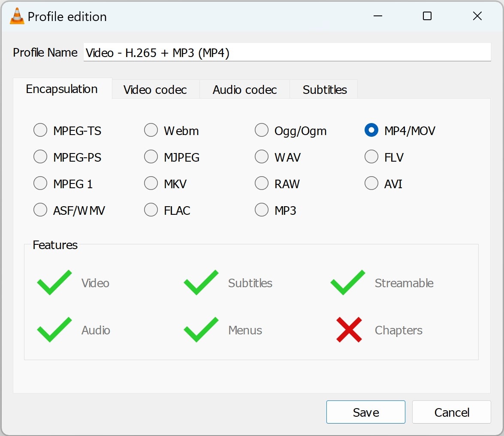Switch to the Subtitles tab
Viewport: 504px width, 436px height.
coord(324,90)
